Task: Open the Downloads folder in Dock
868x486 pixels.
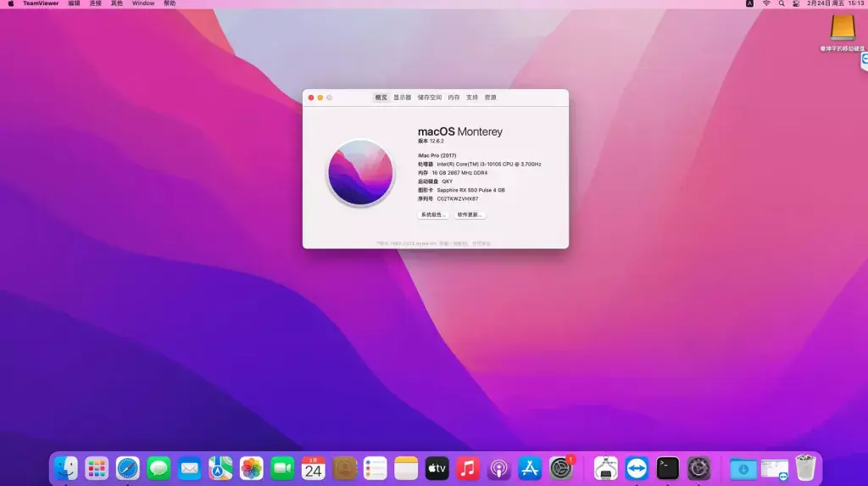Action: [x=743, y=469]
